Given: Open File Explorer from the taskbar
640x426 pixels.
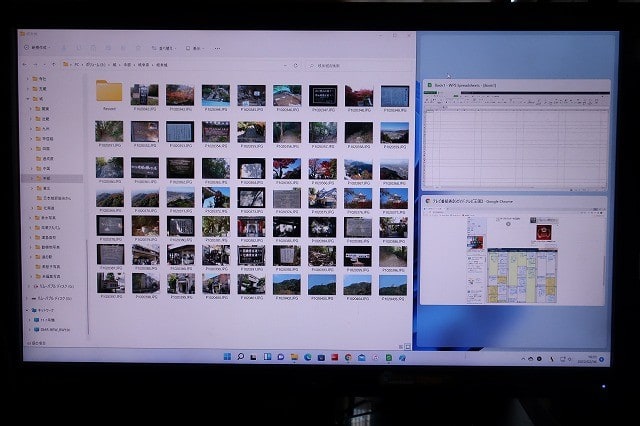Looking at the screenshot, I should [x=294, y=356].
